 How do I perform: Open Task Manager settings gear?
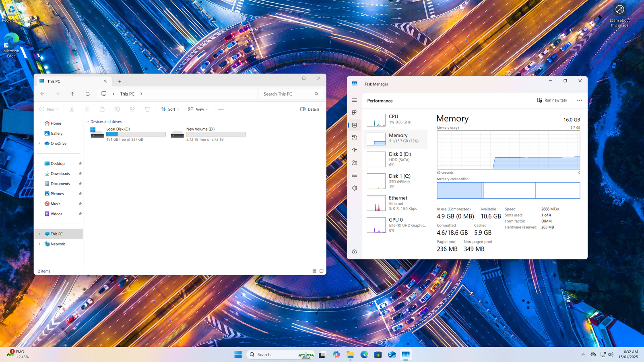pyautogui.click(x=354, y=252)
